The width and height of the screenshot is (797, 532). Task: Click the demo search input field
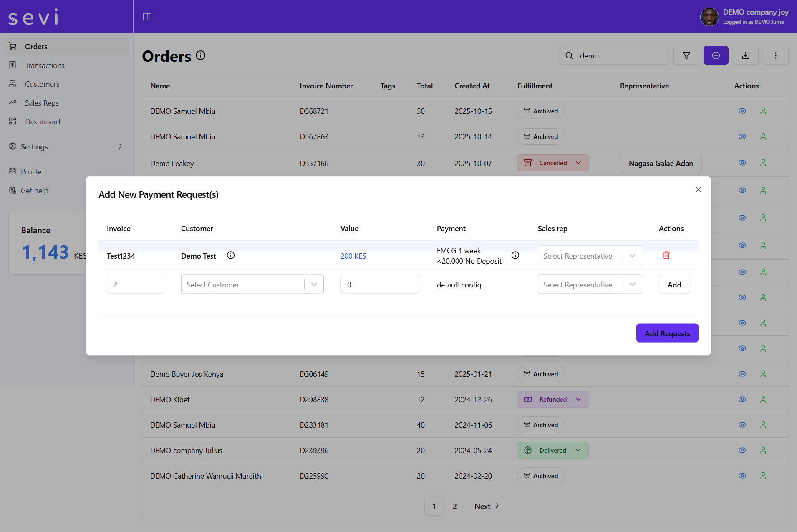(613, 55)
